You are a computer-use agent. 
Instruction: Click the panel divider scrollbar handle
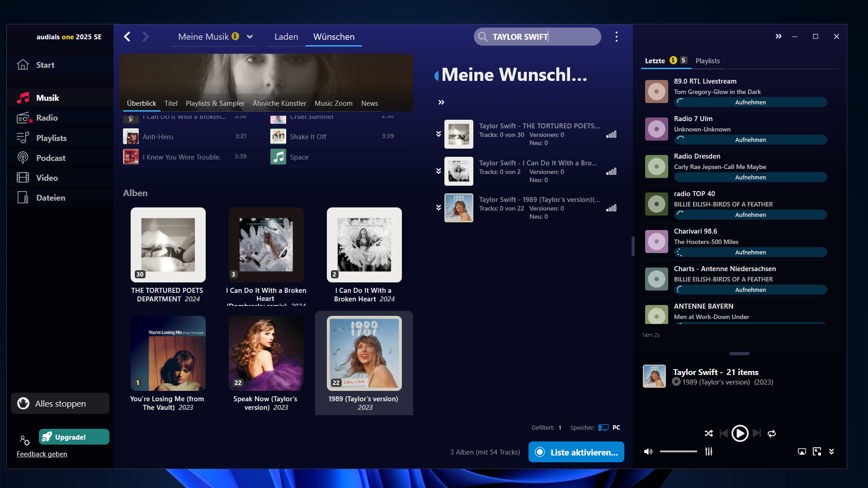tap(633, 246)
